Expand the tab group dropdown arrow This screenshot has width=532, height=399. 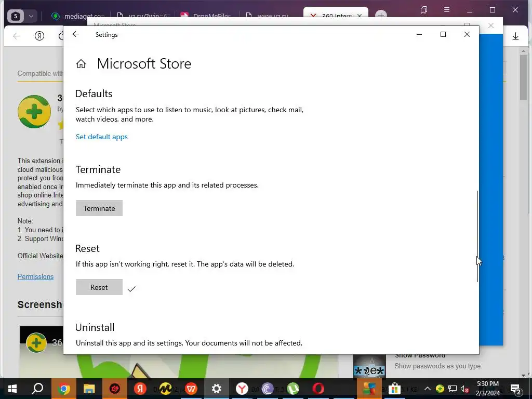31,16
